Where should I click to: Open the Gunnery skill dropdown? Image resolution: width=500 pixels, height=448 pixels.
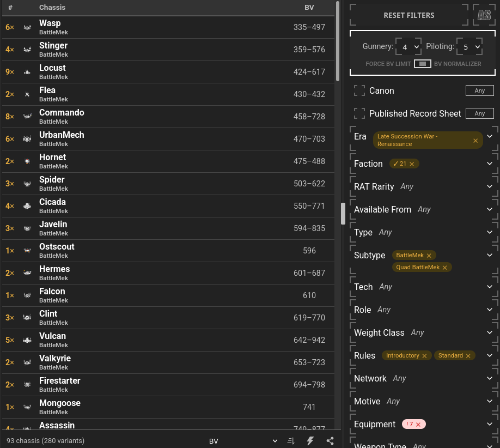pyautogui.click(x=408, y=46)
